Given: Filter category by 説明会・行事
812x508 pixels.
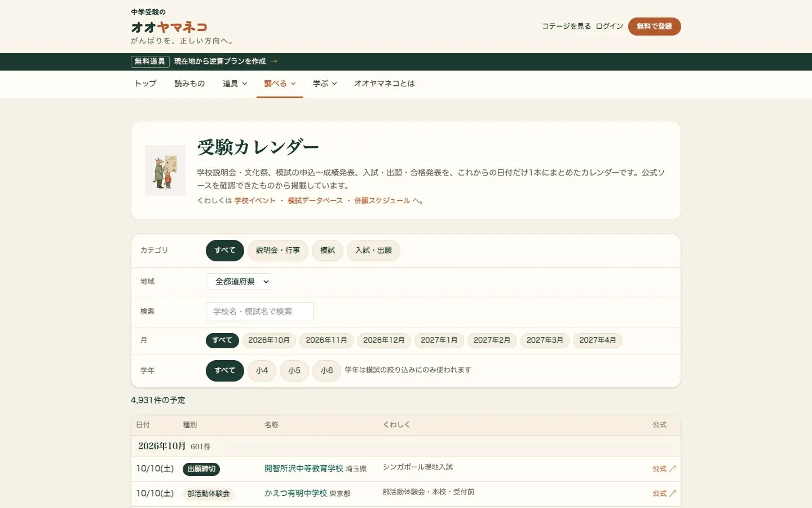Looking at the screenshot, I should coord(278,251).
